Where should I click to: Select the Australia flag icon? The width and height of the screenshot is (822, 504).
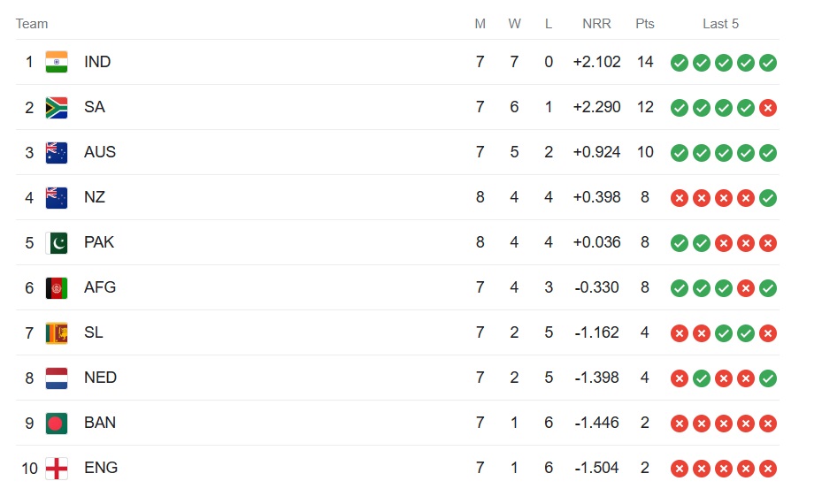tap(57, 152)
